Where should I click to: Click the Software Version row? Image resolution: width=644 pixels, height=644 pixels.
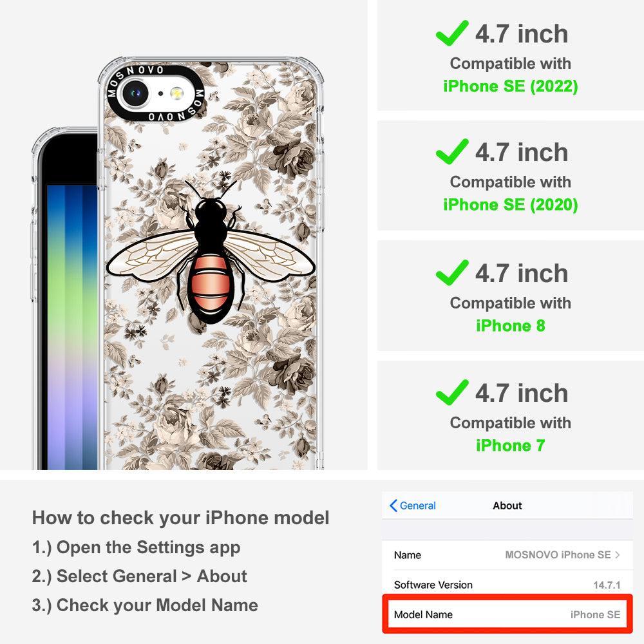tap(507, 585)
